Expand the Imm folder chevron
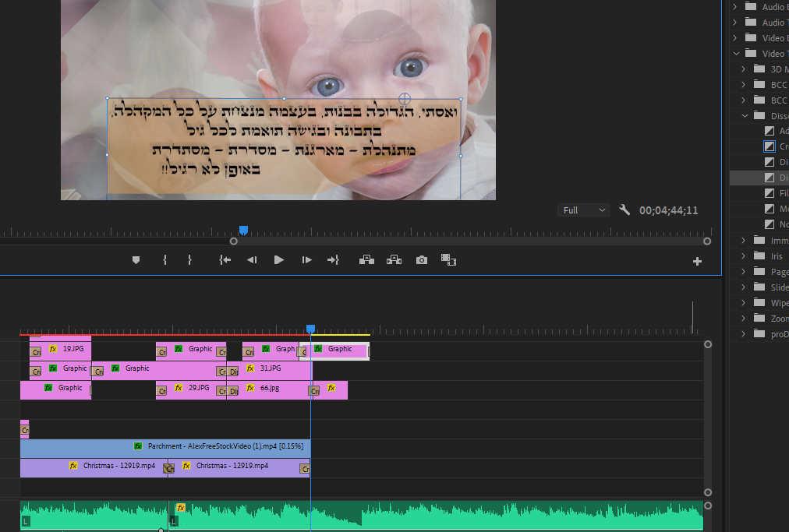 pos(744,241)
